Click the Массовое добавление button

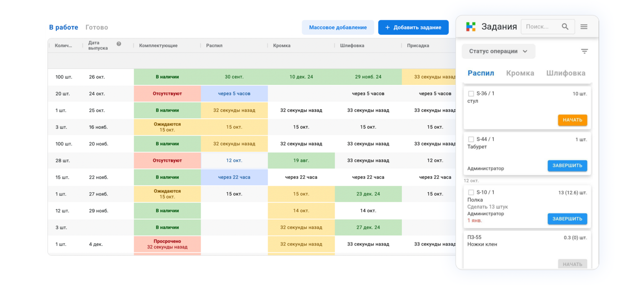pyautogui.click(x=338, y=27)
